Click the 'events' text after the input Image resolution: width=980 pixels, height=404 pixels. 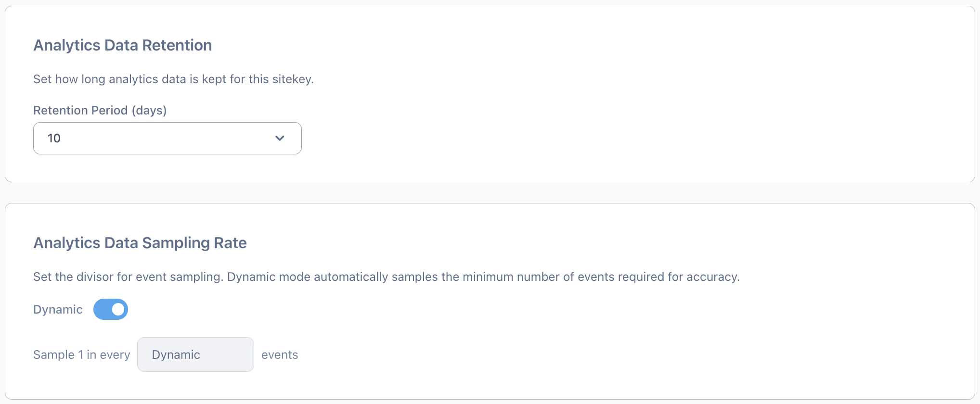(x=280, y=354)
